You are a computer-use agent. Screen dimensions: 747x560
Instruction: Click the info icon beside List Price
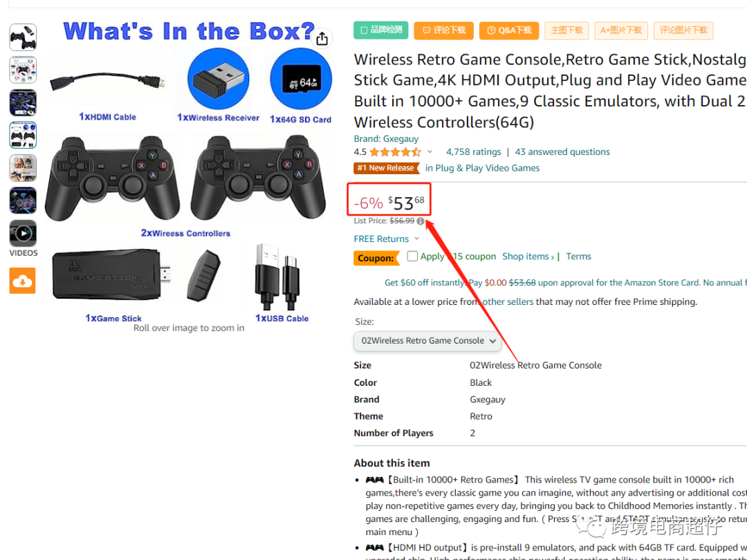coord(421,221)
